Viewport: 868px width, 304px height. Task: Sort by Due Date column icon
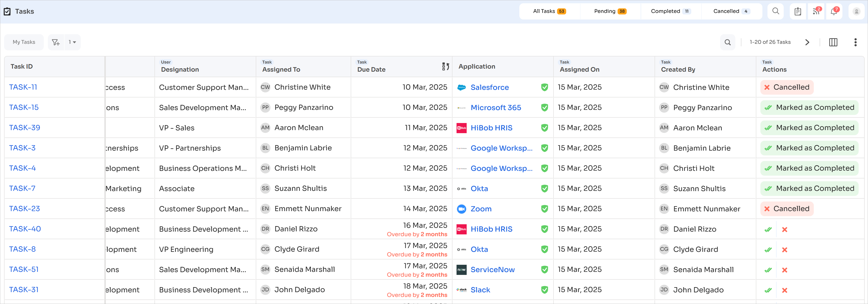point(445,66)
